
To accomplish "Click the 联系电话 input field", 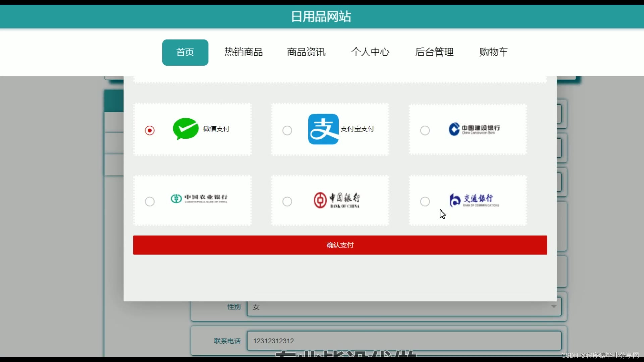I will point(404,341).
